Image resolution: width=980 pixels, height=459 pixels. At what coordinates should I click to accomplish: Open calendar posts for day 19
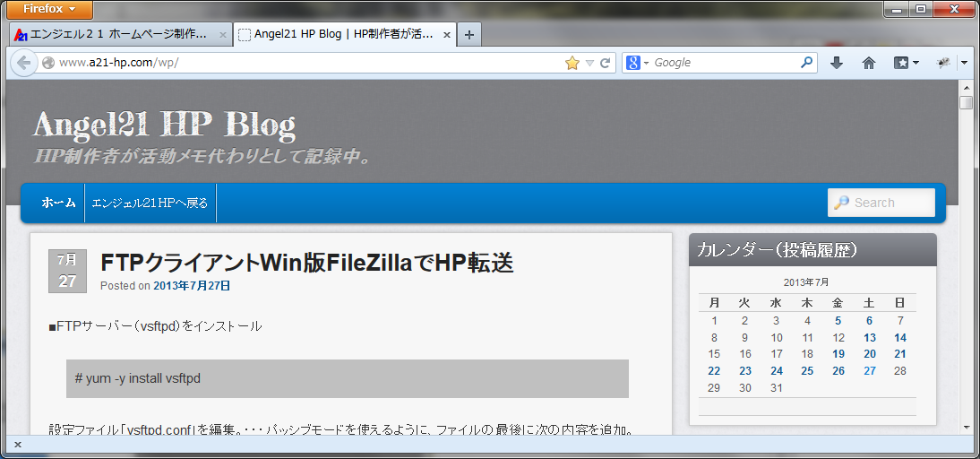click(x=838, y=354)
